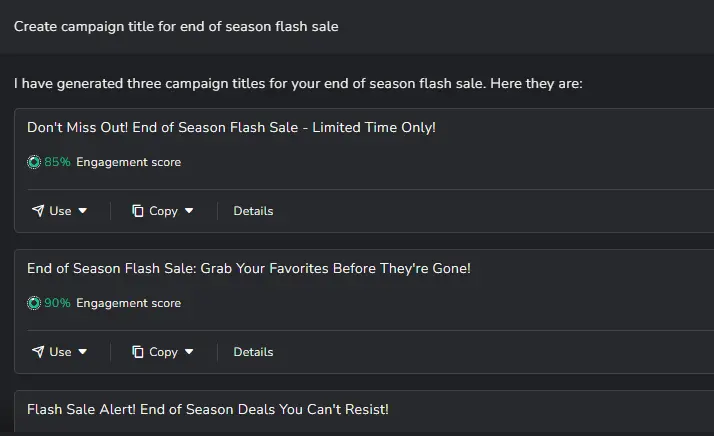Click the green engagement score icon beside 85%
This screenshot has width=714, height=436.
click(x=34, y=162)
